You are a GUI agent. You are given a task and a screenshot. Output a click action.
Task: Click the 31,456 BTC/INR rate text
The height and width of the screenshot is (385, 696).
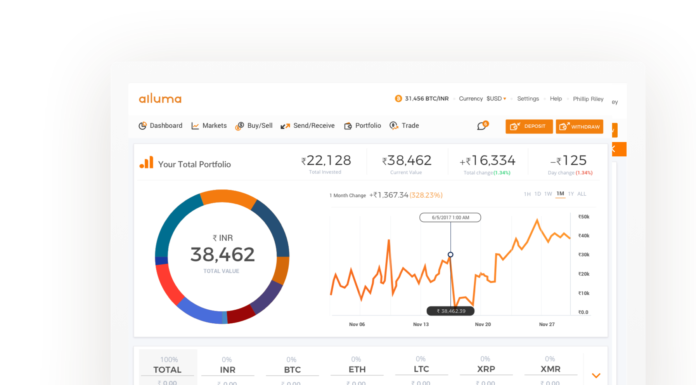(x=427, y=99)
